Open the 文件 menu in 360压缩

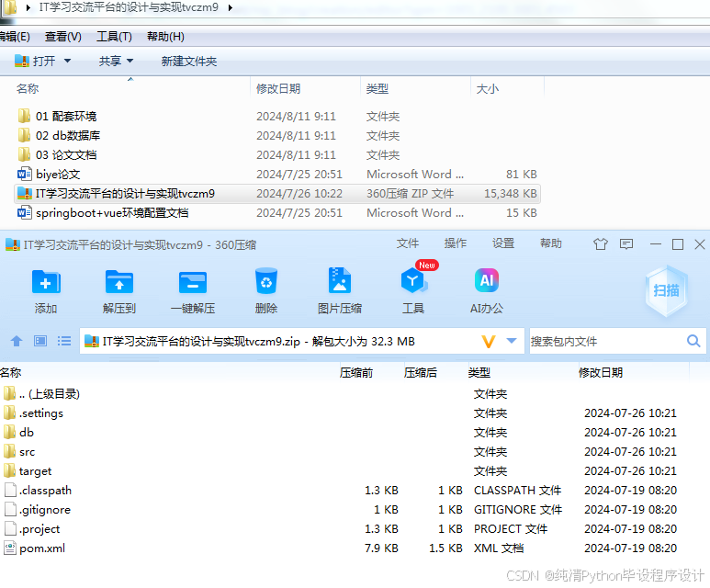408,243
